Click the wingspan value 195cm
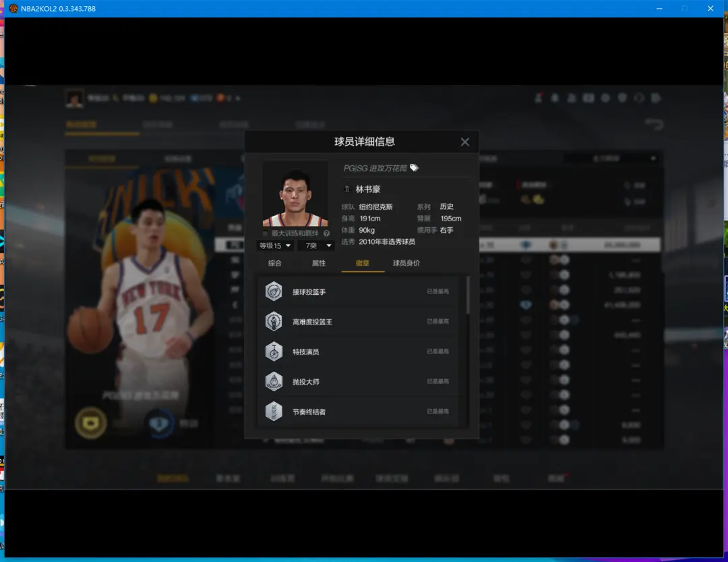This screenshot has width=728, height=562. [451, 219]
